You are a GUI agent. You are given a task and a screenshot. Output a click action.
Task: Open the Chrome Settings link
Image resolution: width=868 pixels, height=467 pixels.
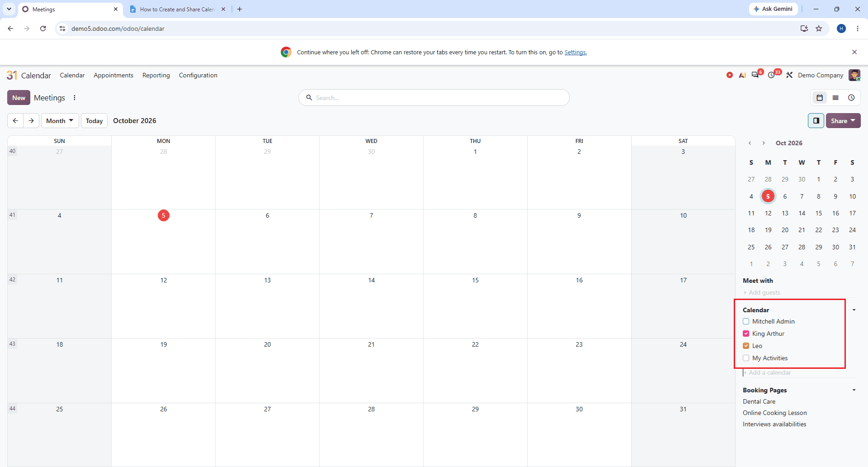tap(576, 52)
